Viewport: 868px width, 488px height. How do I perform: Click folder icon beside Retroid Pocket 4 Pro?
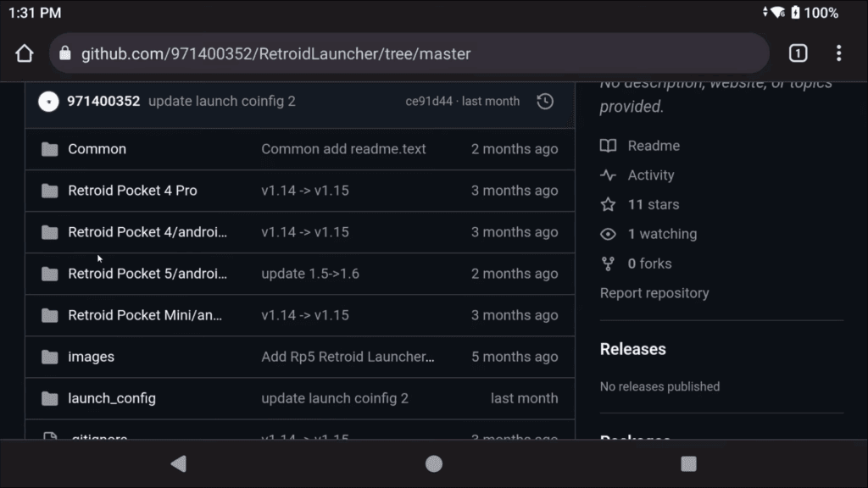(50, 191)
